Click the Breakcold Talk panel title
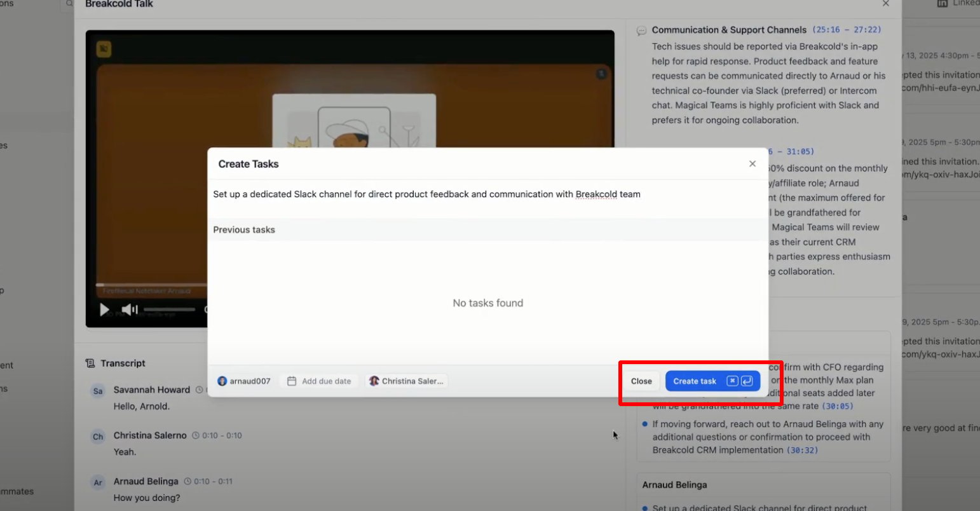Viewport: 980px width, 511px height. [119, 4]
